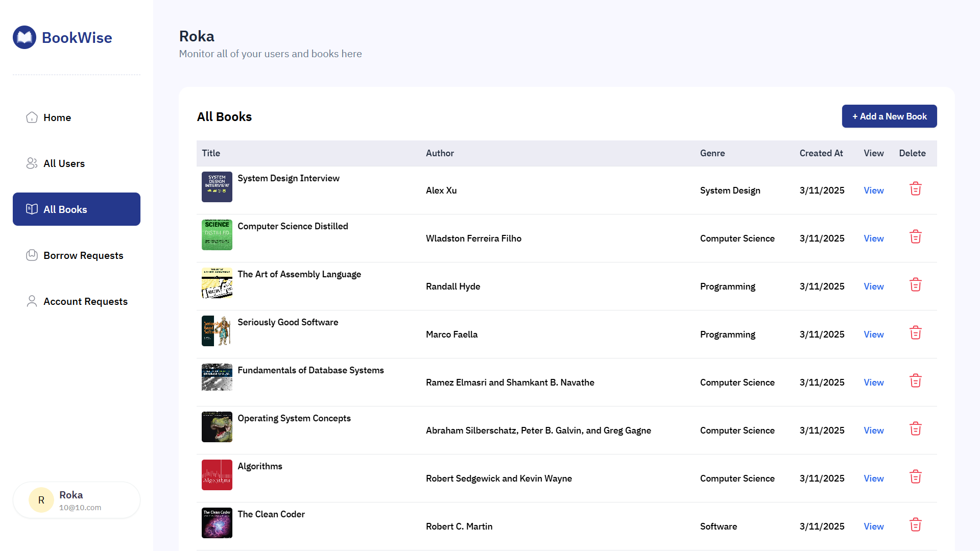The width and height of the screenshot is (980, 551).
Task: Delete System Design Interview using its trash icon
Action: coord(915,188)
